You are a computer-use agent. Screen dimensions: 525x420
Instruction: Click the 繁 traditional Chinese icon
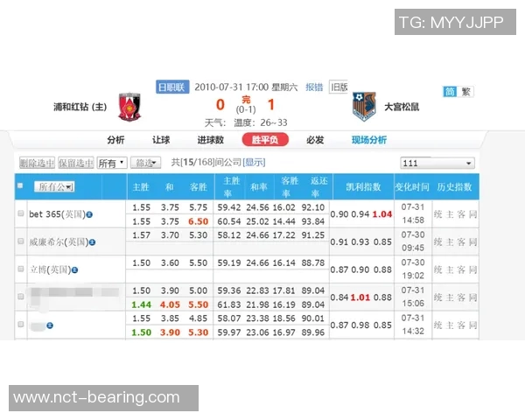pyautogui.click(x=466, y=91)
